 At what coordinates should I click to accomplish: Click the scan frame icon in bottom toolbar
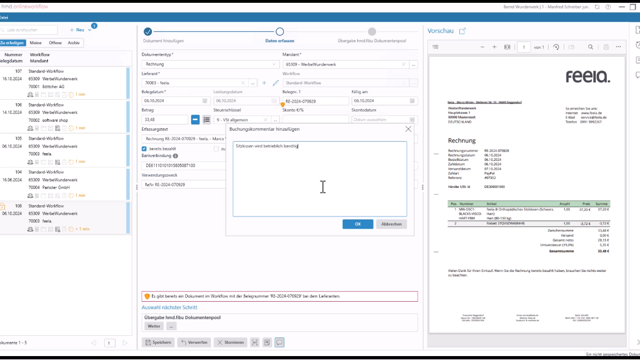[255, 342]
